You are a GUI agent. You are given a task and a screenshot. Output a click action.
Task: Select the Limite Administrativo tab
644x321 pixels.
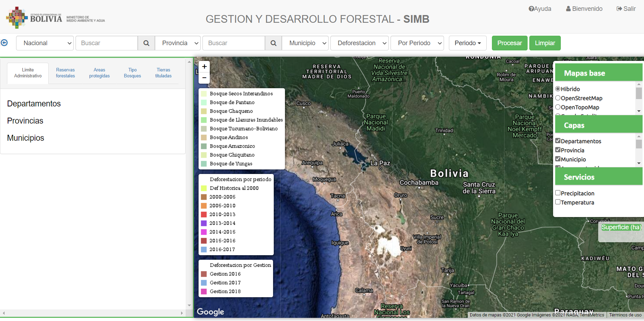[x=28, y=73]
